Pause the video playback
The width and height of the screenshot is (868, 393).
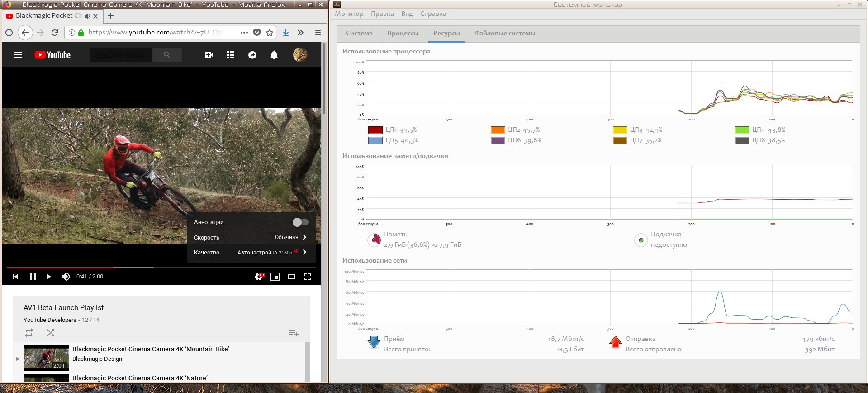[x=33, y=277]
